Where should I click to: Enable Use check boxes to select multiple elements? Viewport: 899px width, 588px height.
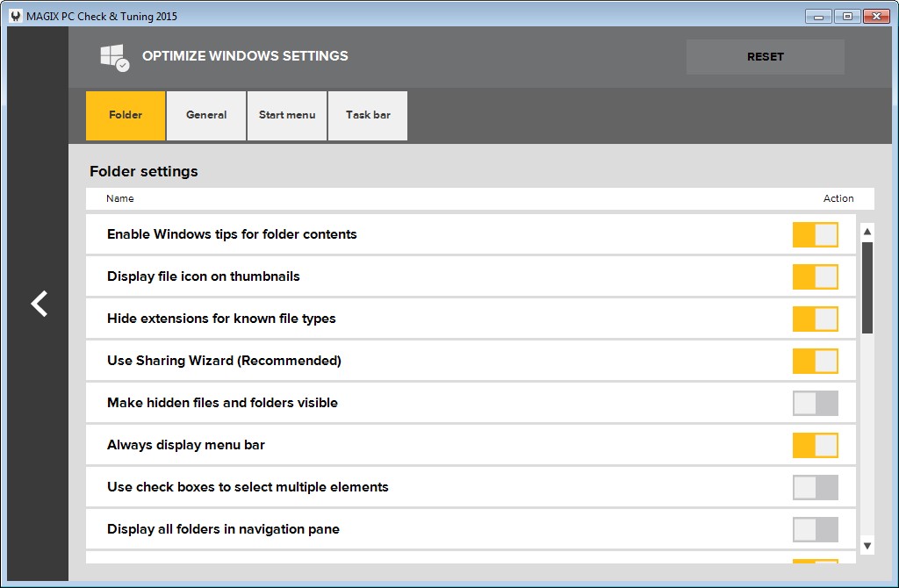pyautogui.click(x=815, y=487)
